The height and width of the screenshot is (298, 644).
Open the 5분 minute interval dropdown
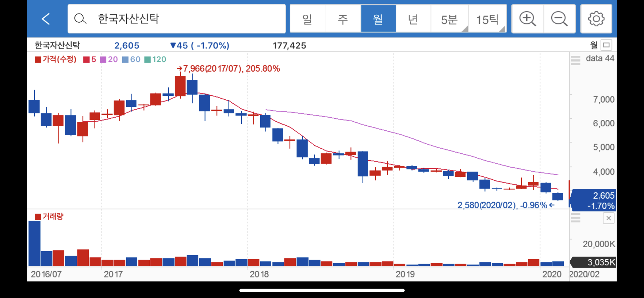(450, 19)
